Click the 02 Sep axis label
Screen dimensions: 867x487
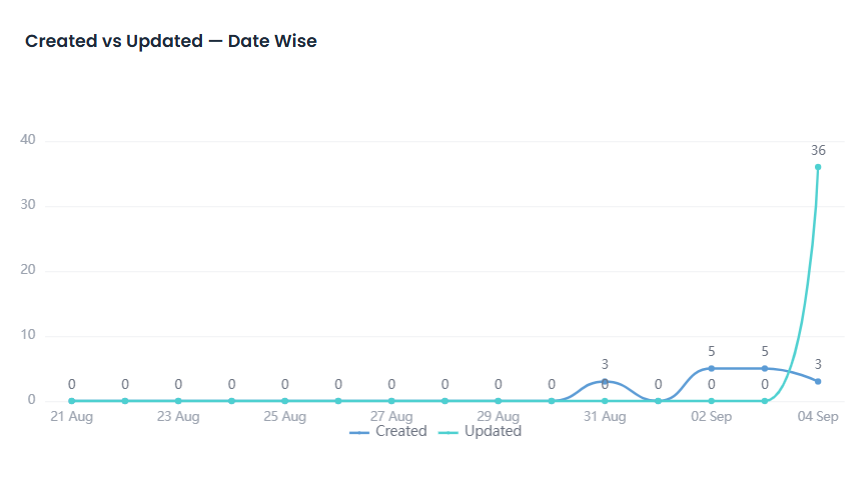pyautogui.click(x=712, y=416)
